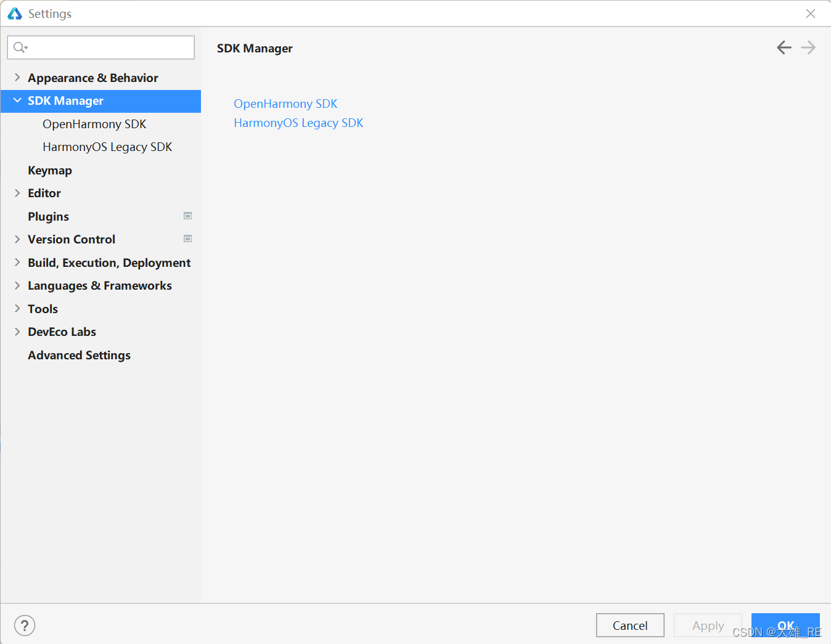The height and width of the screenshot is (644, 831).
Task: Open the Keymap settings
Action: click(x=100, y=170)
